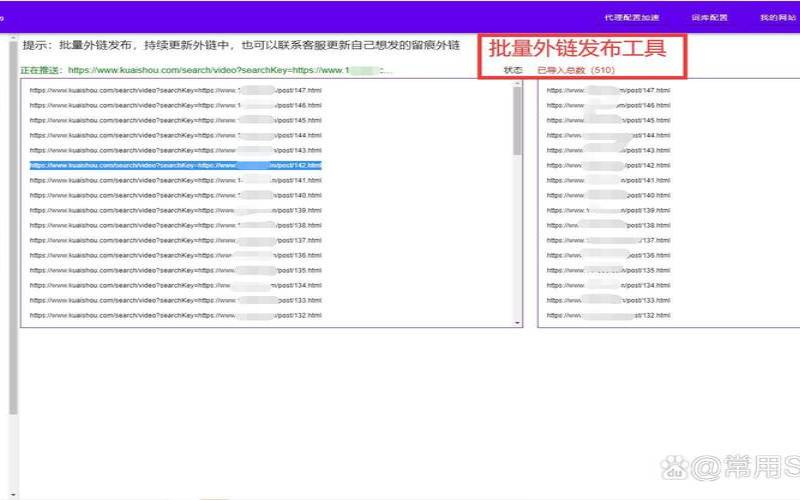Select left list row ending post/139.html

[176, 210]
